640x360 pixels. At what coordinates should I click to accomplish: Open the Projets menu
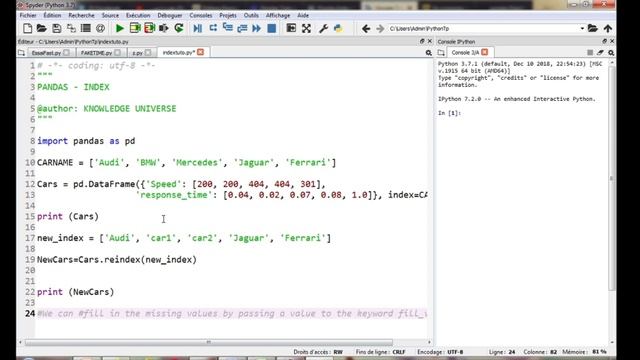pyautogui.click(x=228, y=16)
